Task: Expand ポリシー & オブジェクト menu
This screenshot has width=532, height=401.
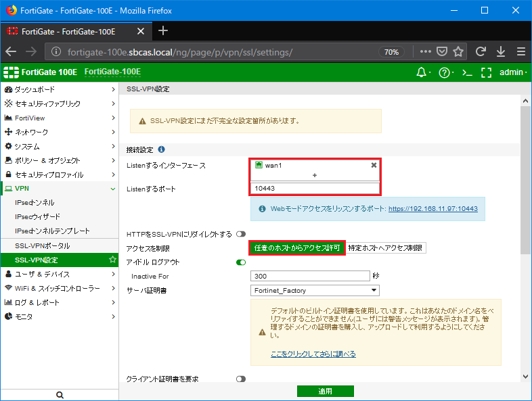Action: [60, 161]
